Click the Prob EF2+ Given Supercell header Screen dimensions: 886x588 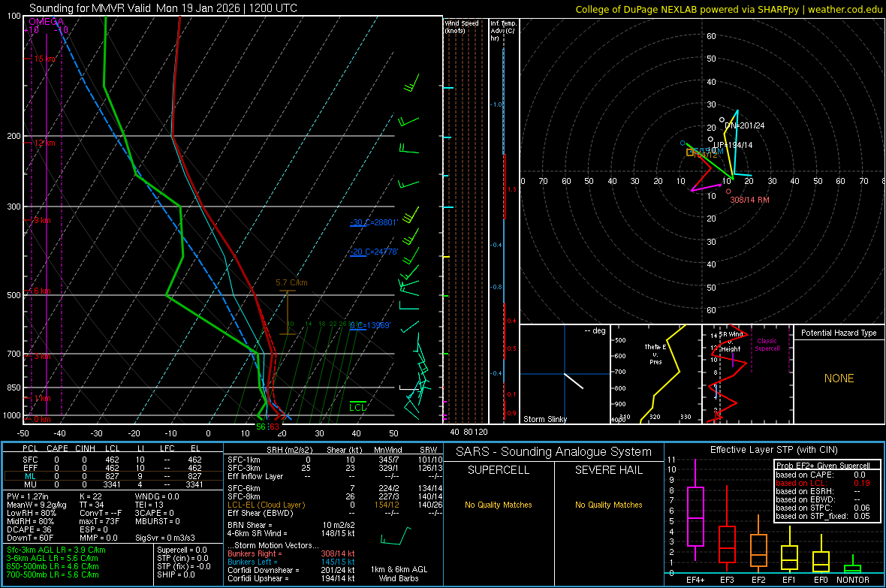point(823,466)
